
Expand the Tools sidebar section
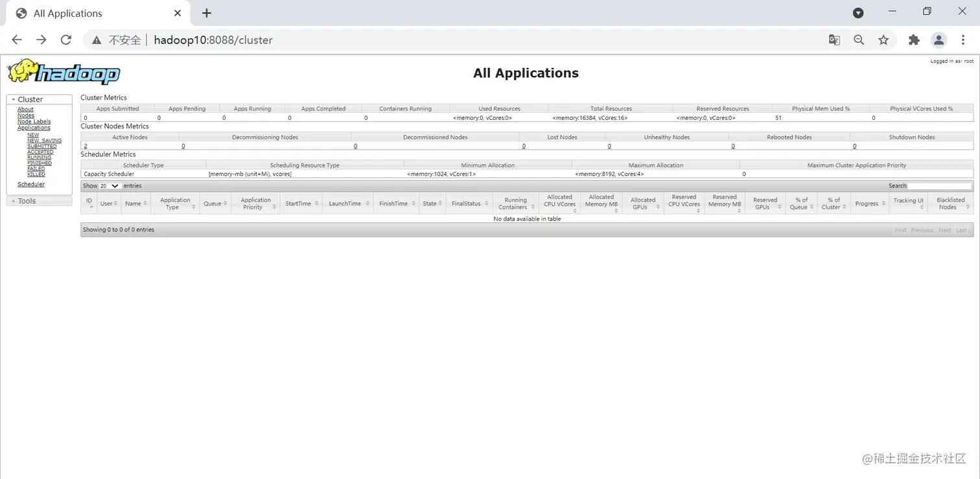(40, 201)
